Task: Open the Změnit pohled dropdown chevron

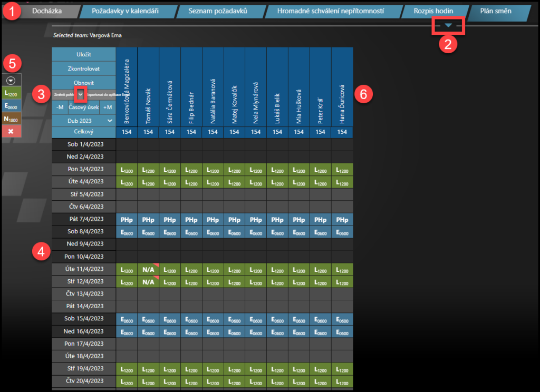Action: coord(81,94)
